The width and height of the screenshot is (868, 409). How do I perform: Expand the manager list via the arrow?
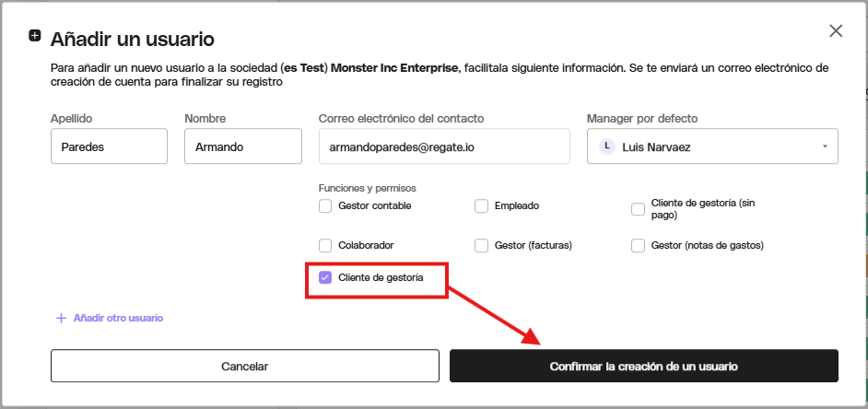tap(825, 146)
